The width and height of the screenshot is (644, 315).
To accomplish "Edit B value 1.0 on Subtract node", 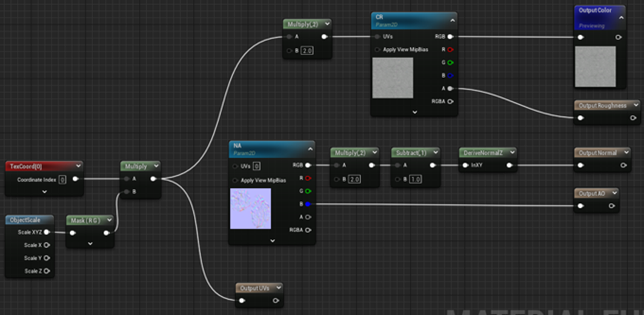I will 415,179.
